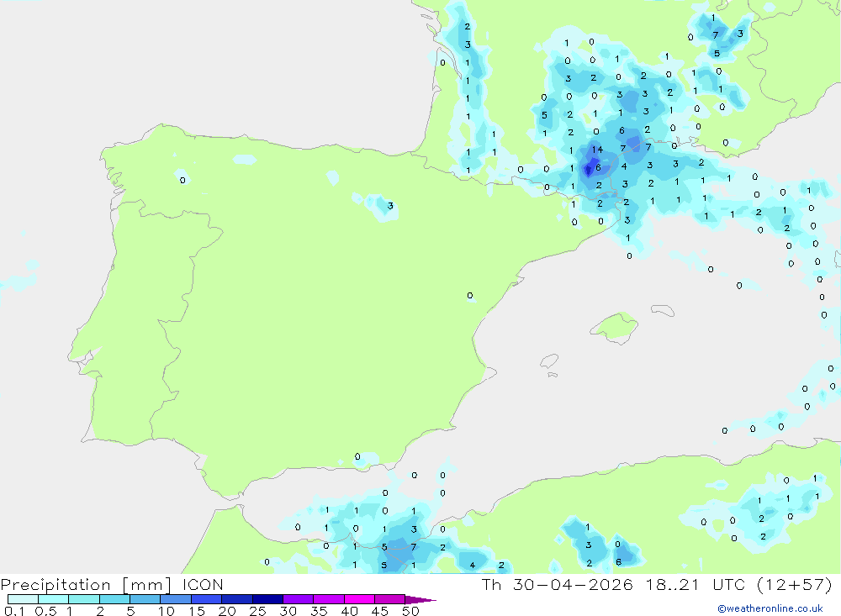Image resolution: width=841 pixels, height=616 pixels.
Task: Click the "0" value in northwest Spain
Action: click(x=182, y=180)
